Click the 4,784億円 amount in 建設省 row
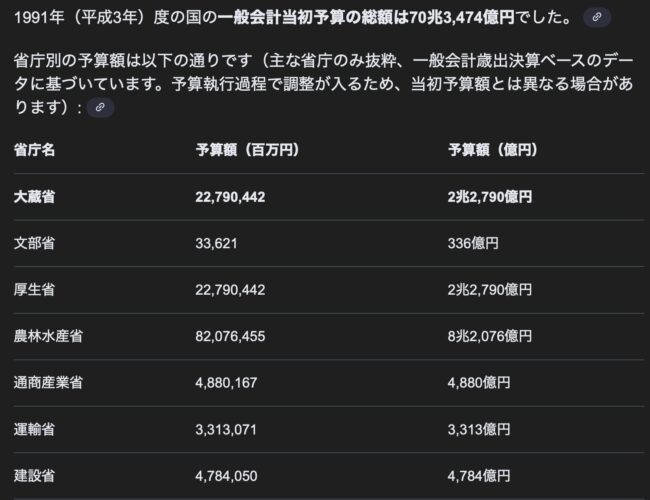This screenshot has height=500, width=650. pos(480,475)
